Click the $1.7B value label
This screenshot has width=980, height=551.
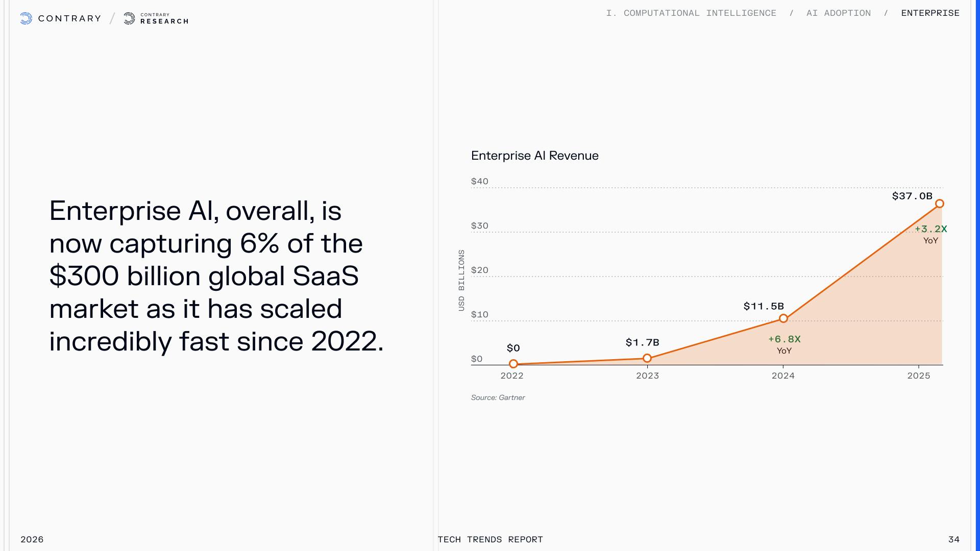(642, 342)
